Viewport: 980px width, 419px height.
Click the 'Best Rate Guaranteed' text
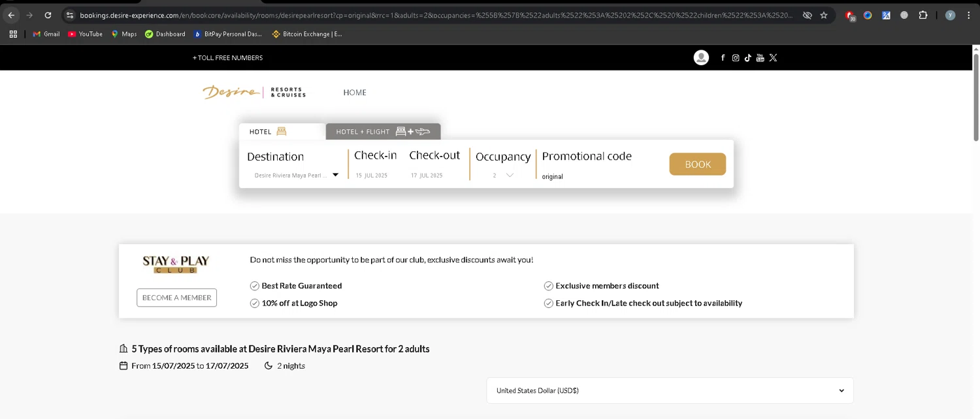(x=302, y=286)
